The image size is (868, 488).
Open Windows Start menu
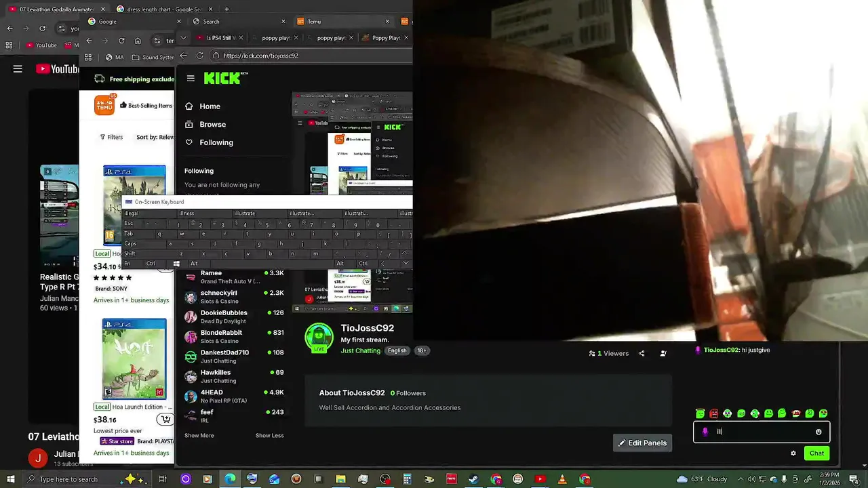[x=11, y=479]
